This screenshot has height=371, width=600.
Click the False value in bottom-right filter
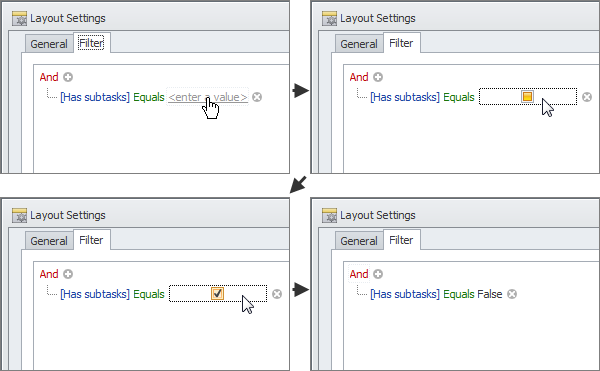click(489, 294)
